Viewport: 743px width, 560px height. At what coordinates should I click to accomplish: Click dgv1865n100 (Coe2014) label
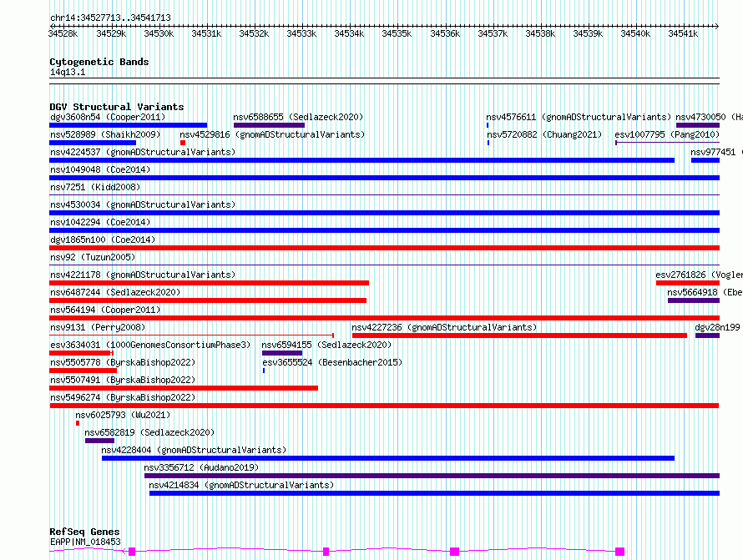(x=103, y=240)
